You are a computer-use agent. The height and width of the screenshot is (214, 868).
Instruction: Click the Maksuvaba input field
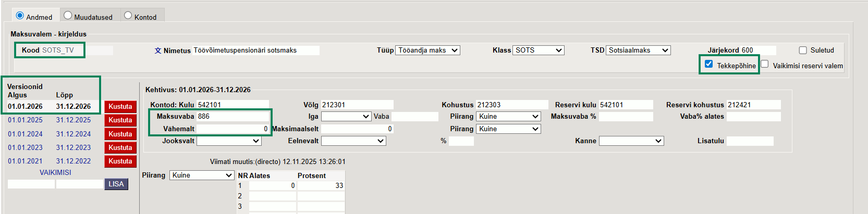point(232,117)
